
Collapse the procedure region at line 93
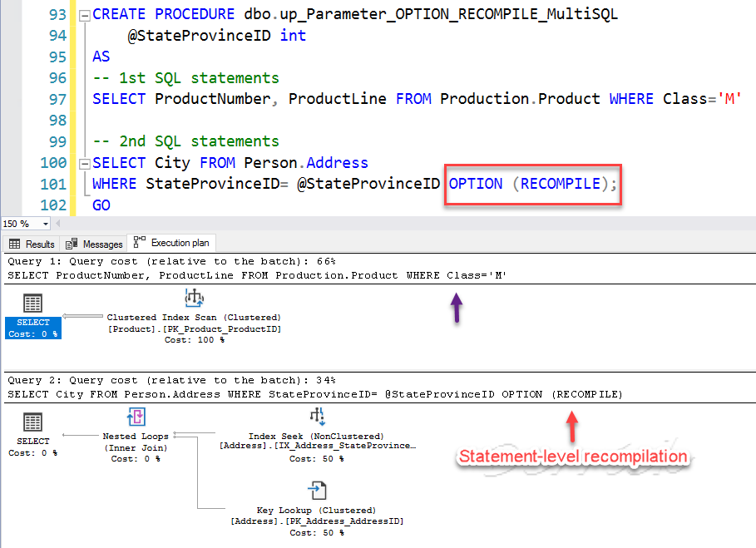(85, 14)
